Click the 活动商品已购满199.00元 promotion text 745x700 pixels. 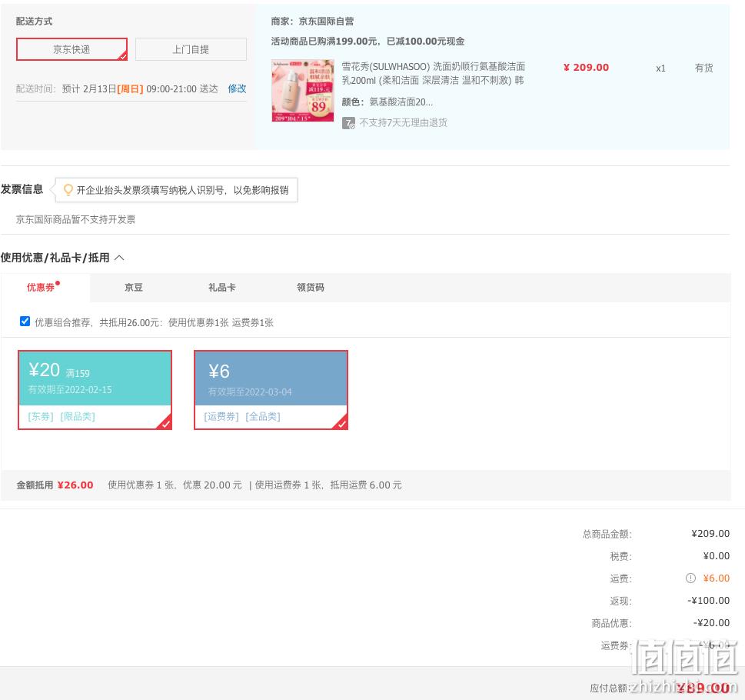click(368, 42)
